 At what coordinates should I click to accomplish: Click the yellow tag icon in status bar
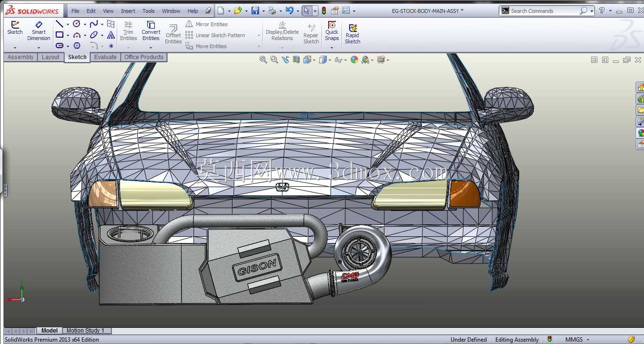(631, 339)
